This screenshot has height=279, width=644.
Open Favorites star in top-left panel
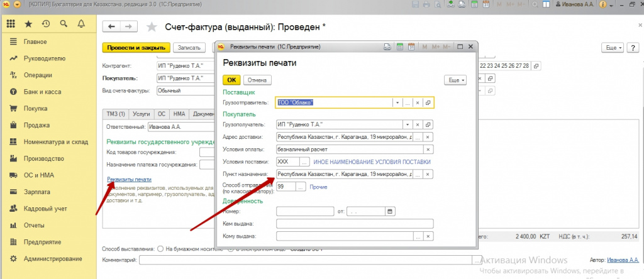[28, 24]
